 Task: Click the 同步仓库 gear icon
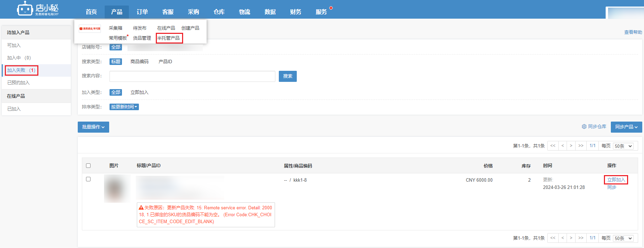click(584, 127)
